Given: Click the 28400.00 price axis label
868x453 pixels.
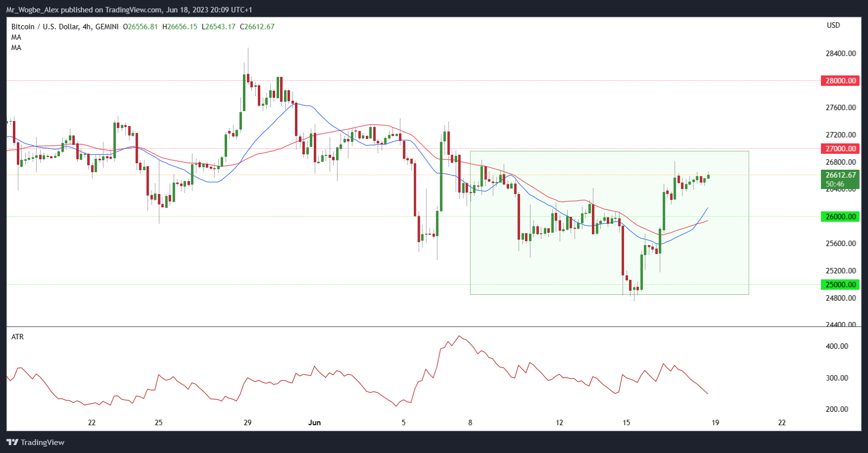Looking at the screenshot, I should (x=840, y=54).
